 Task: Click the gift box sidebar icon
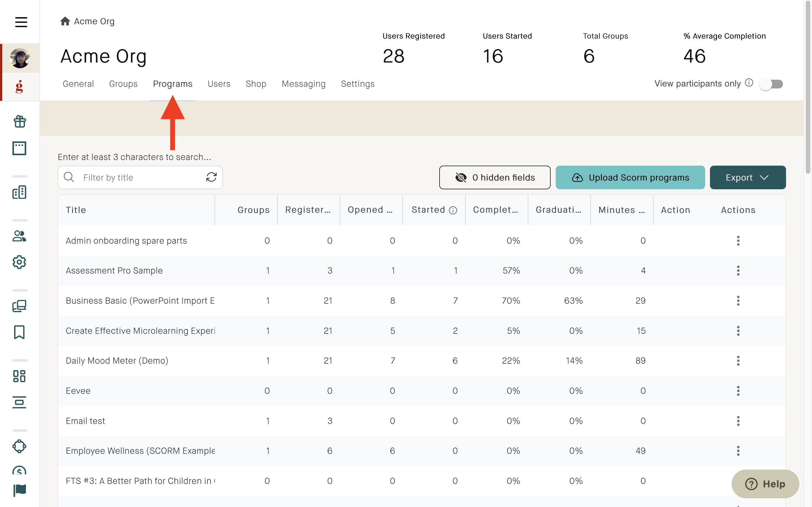coord(20,121)
